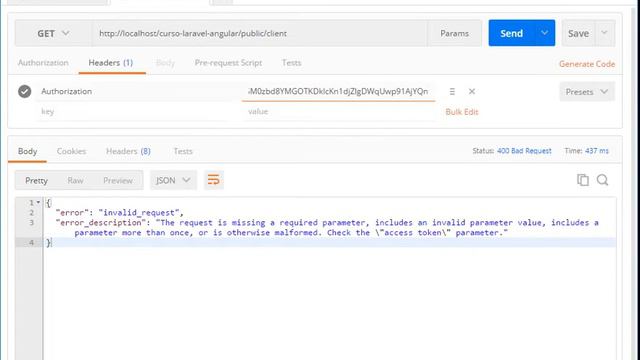Open the request Tests tab

click(x=291, y=63)
